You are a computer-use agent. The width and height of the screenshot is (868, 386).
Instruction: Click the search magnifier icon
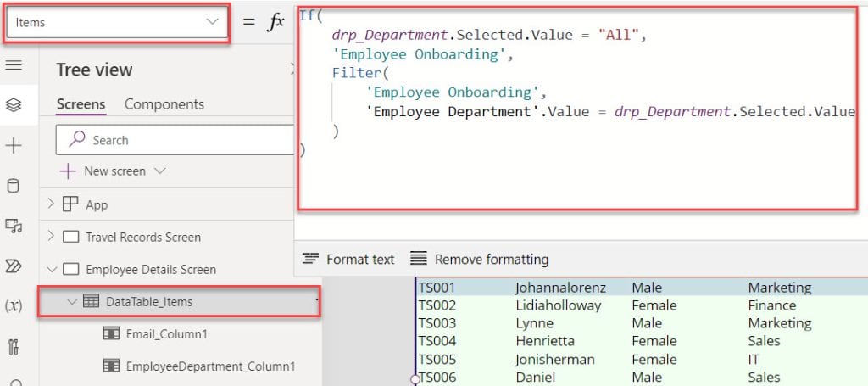77,139
